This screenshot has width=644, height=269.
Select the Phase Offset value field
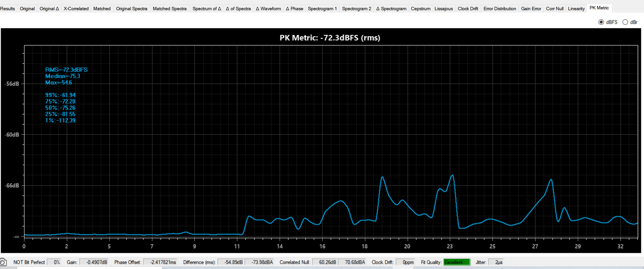pos(160,262)
